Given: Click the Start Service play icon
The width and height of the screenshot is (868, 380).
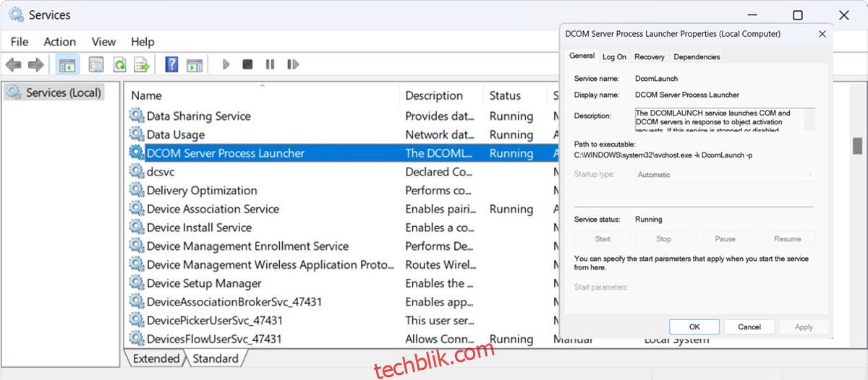Looking at the screenshot, I should [x=226, y=64].
